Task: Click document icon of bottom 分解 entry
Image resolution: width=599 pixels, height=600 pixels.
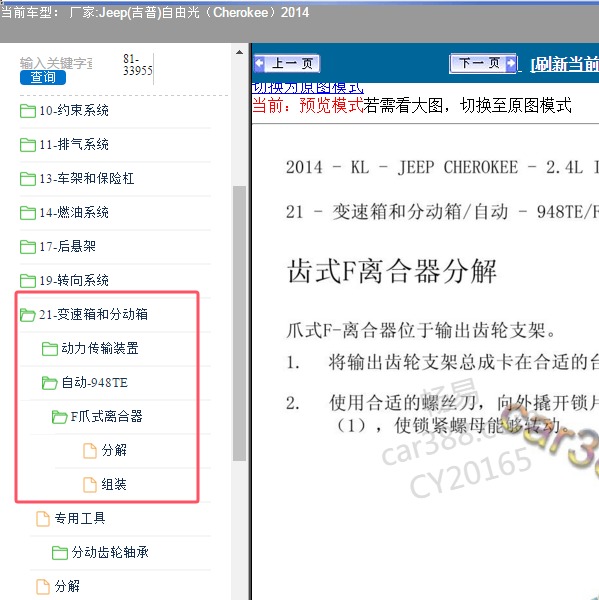Action: tap(42, 586)
